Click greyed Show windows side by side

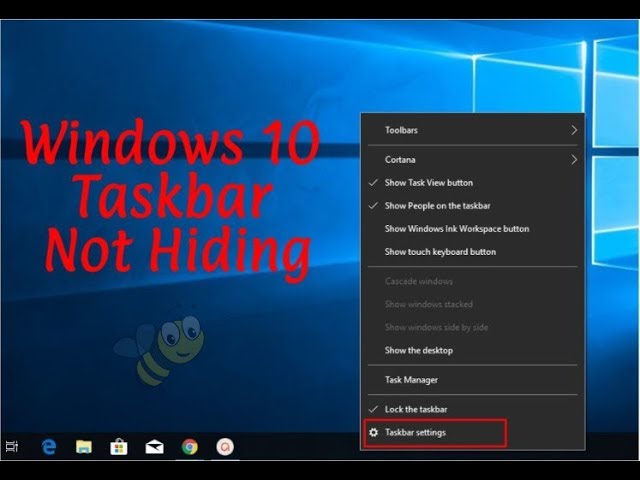[x=473, y=327]
